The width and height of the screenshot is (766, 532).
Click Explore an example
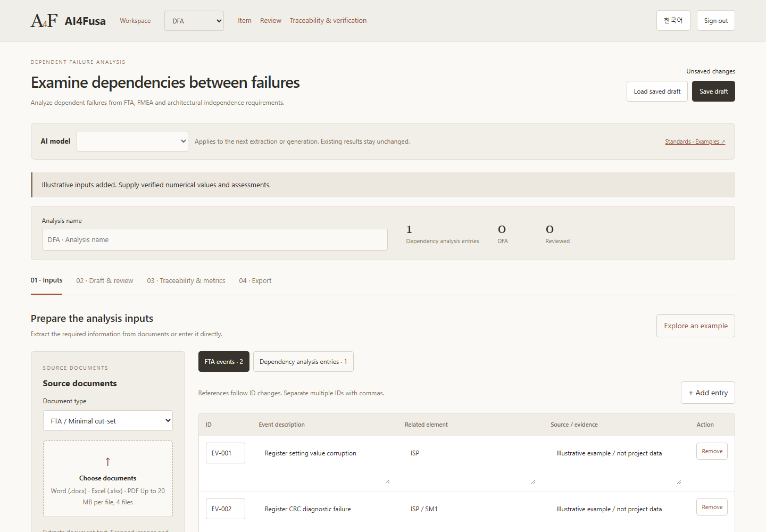pyautogui.click(x=696, y=326)
